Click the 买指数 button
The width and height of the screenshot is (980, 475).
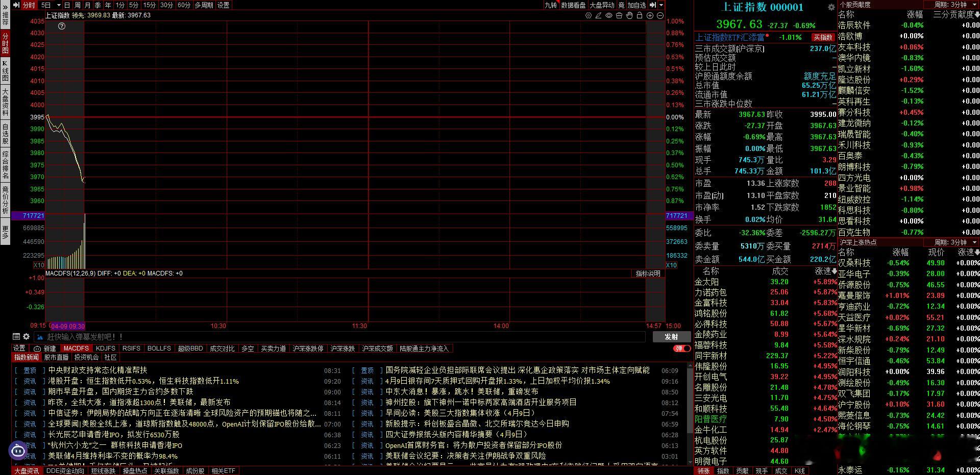[x=823, y=37]
